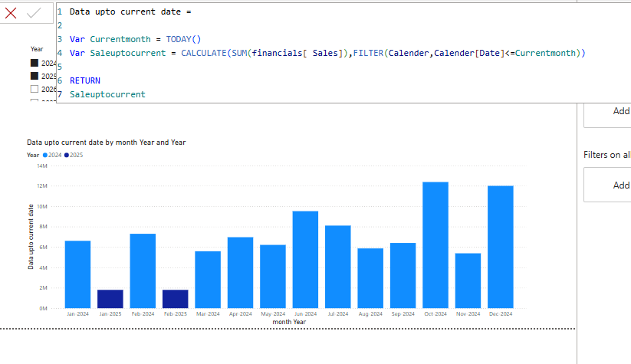Click the upper Add data fields box
The height and width of the screenshot is (364, 631).
click(x=608, y=114)
